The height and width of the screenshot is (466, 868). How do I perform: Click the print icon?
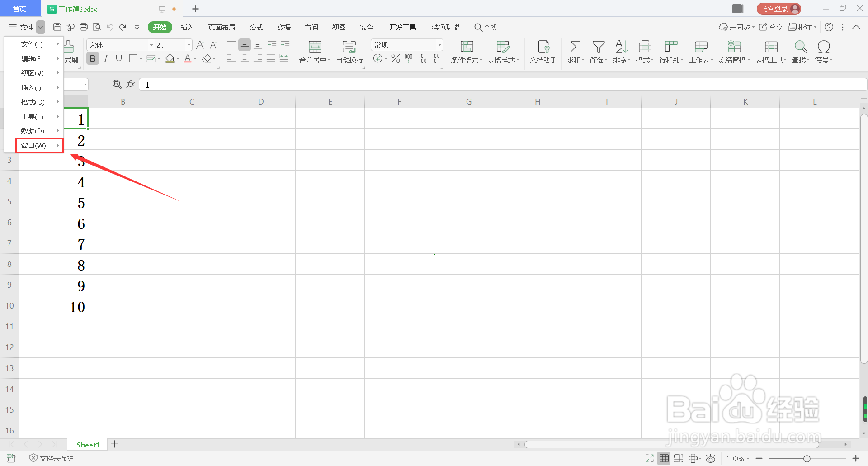[x=84, y=27]
